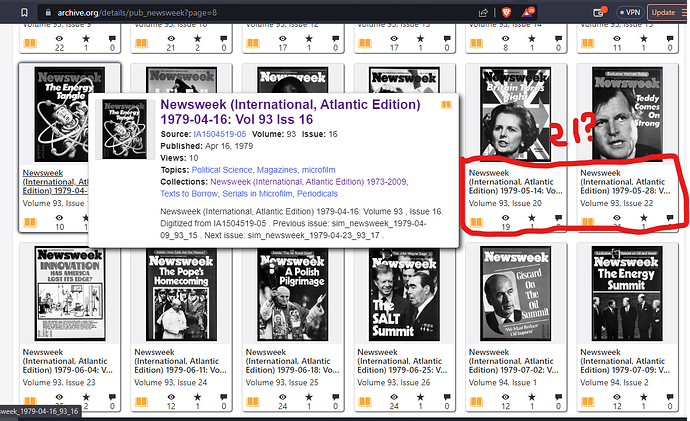Click text Volume 93, Issue 26
690x421 pixels.
coord(394,382)
